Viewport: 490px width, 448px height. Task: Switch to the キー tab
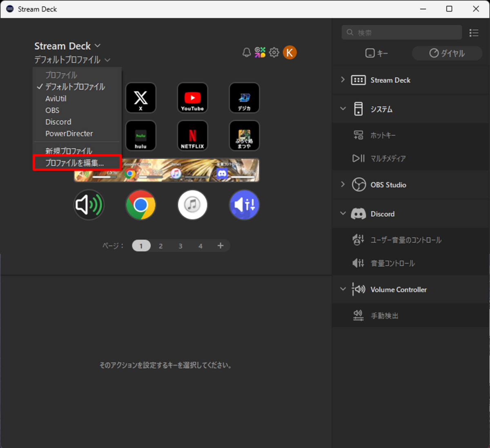pos(376,53)
